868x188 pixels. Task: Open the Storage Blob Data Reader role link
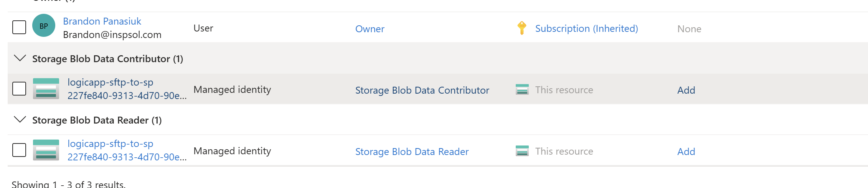coord(412,152)
